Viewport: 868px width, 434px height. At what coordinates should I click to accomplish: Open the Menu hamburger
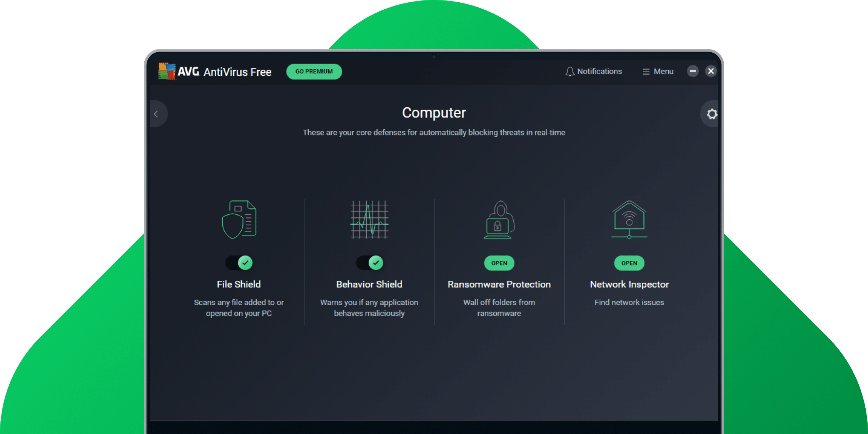[x=658, y=72]
